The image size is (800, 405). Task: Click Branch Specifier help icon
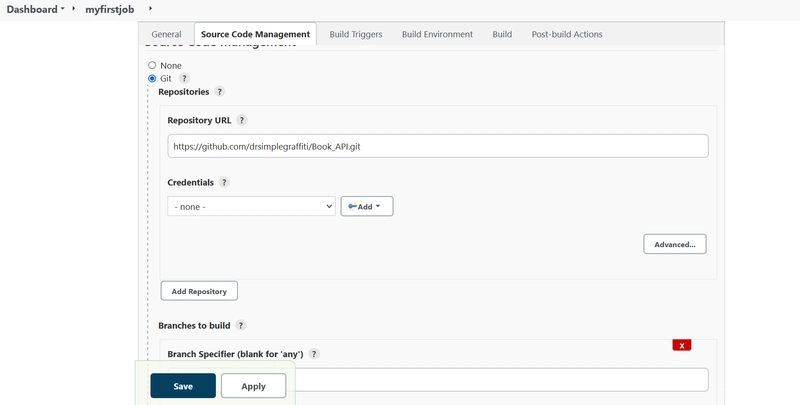(314, 354)
